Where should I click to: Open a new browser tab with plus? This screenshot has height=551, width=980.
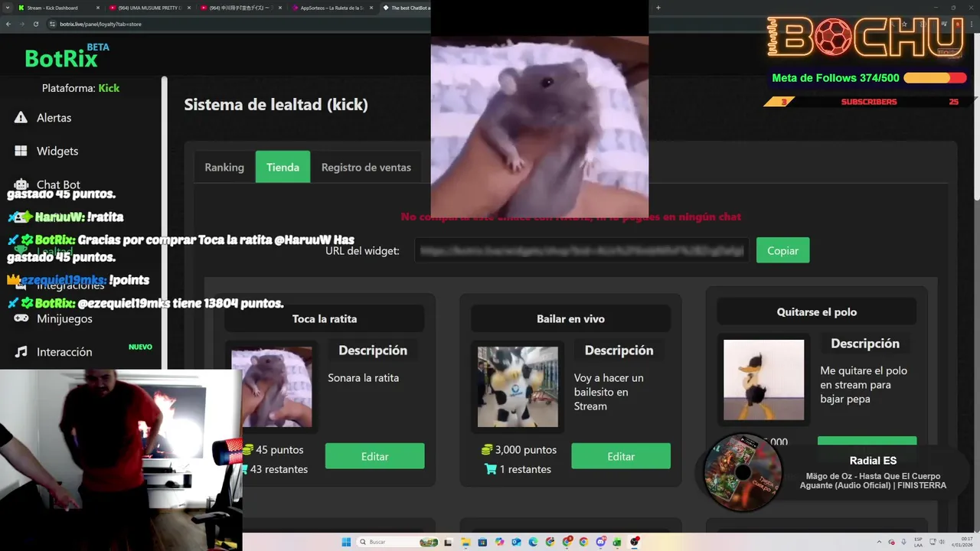pyautogui.click(x=658, y=8)
